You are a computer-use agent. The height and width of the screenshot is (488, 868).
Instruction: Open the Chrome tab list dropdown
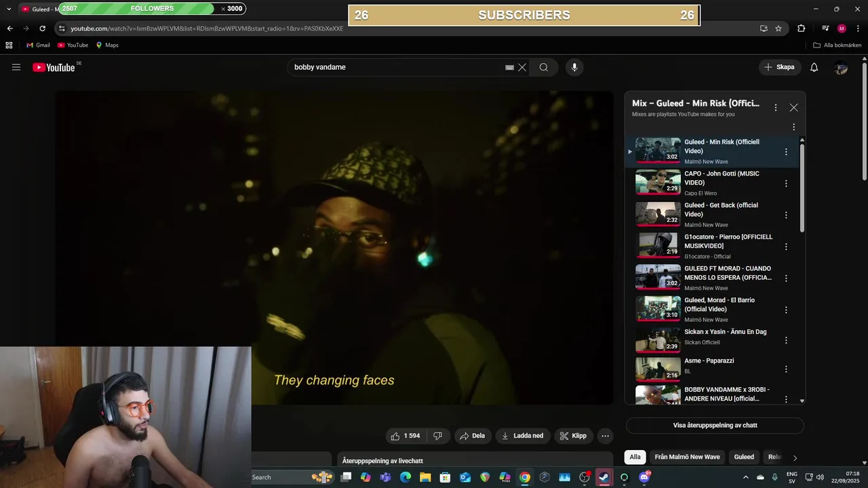tap(9, 9)
